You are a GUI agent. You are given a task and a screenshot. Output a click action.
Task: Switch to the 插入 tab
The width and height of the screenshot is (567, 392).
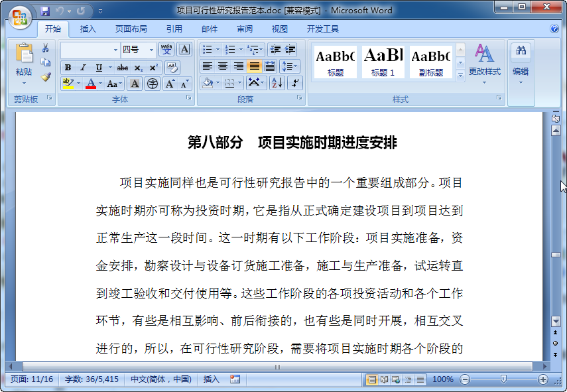pyautogui.click(x=88, y=29)
